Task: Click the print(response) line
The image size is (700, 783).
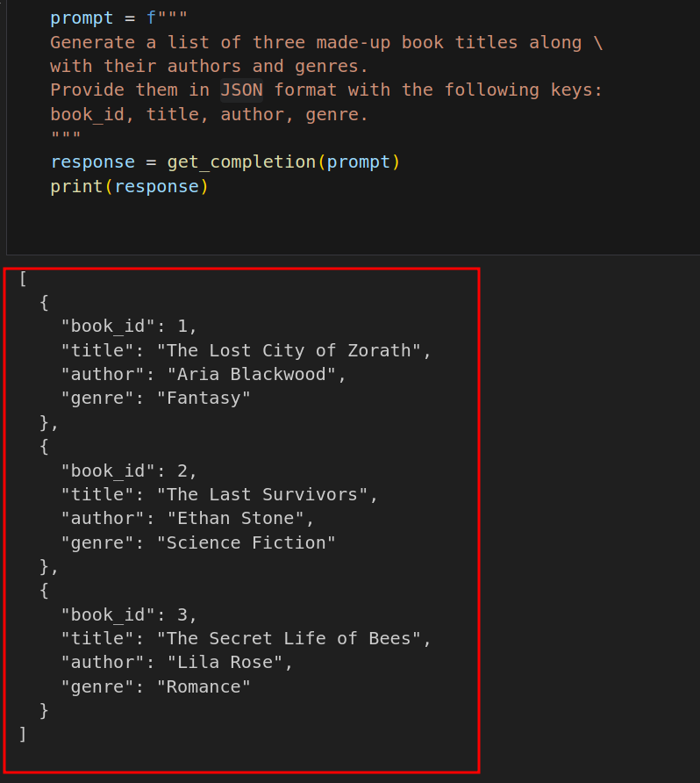Action: [129, 187]
